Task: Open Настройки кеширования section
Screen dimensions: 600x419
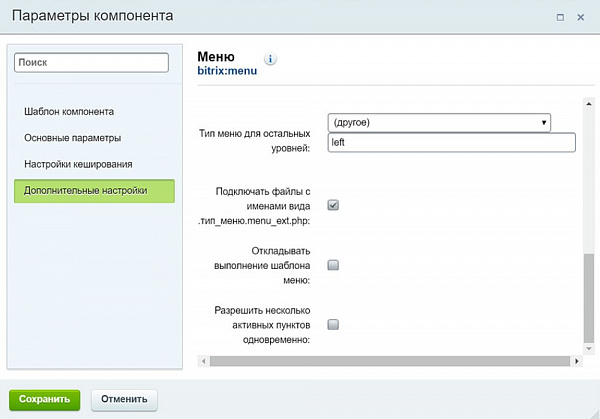Action: point(78,164)
